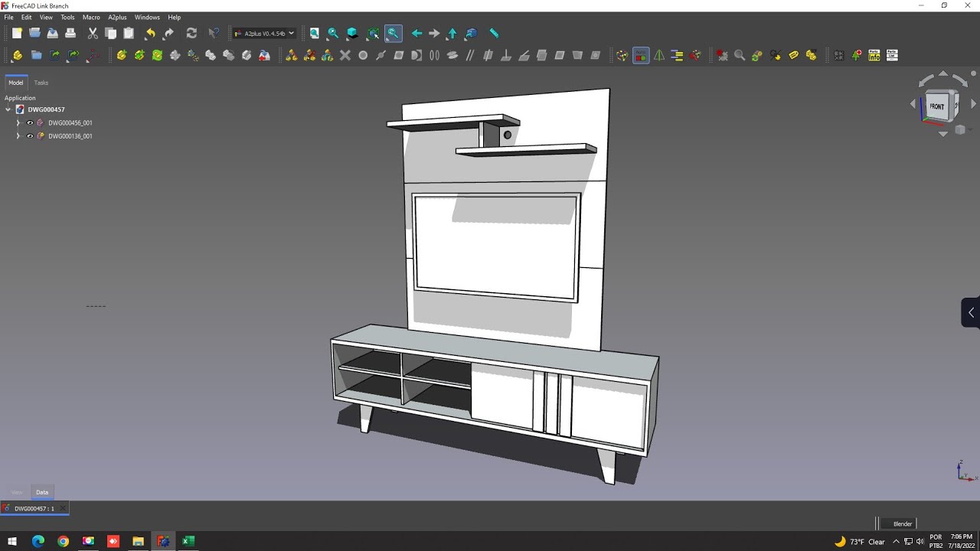Rotate view with cube's top arrow
Image resolution: width=980 pixels, height=551 pixels.
coord(942,74)
